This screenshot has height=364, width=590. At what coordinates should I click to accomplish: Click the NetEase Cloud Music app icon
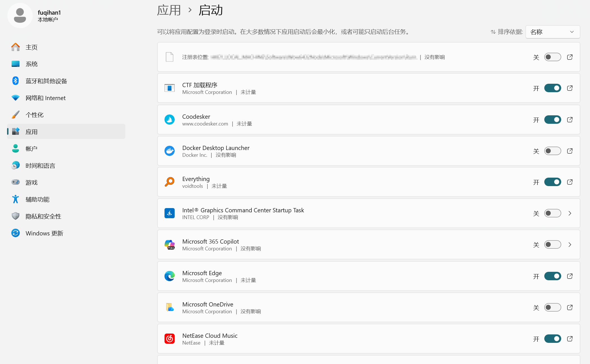pyautogui.click(x=170, y=339)
